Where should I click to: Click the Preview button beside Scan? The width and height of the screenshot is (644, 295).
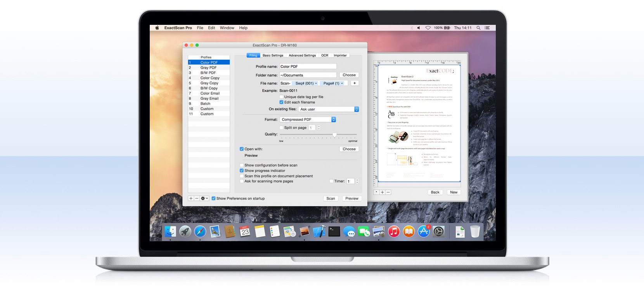(352, 198)
